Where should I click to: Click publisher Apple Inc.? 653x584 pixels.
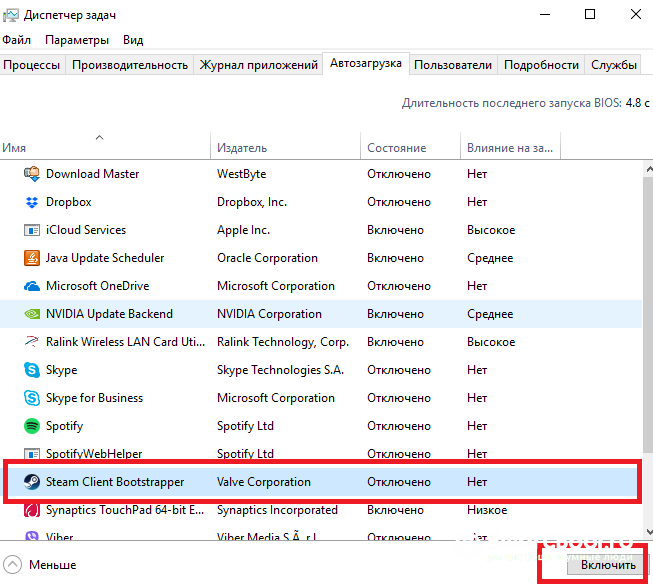click(x=244, y=230)
